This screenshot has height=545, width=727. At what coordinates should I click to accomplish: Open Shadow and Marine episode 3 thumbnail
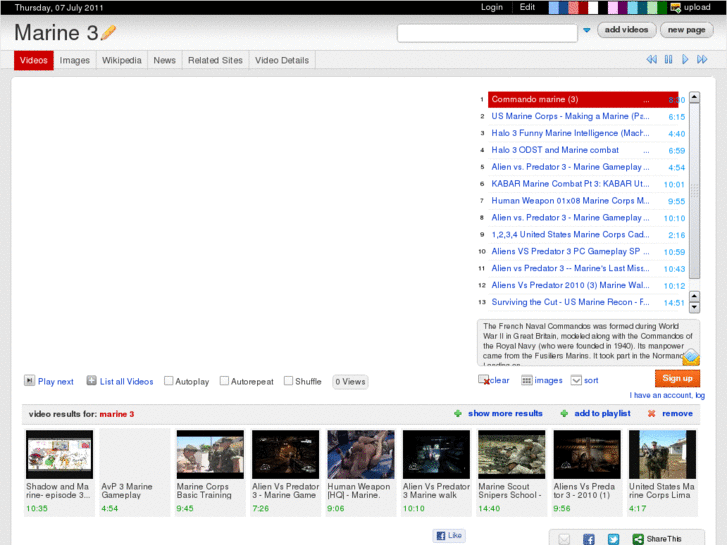[x=59, y=454]
